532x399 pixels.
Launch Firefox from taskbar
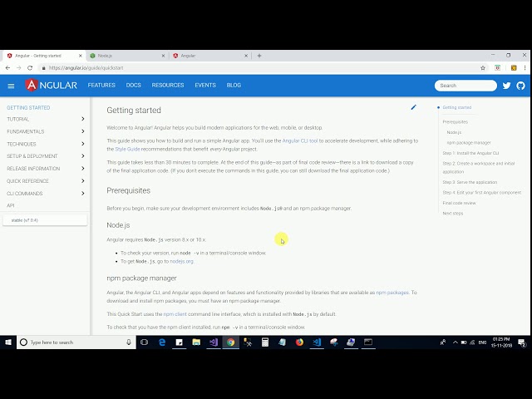pyautogui.click(x=299, y=342)
